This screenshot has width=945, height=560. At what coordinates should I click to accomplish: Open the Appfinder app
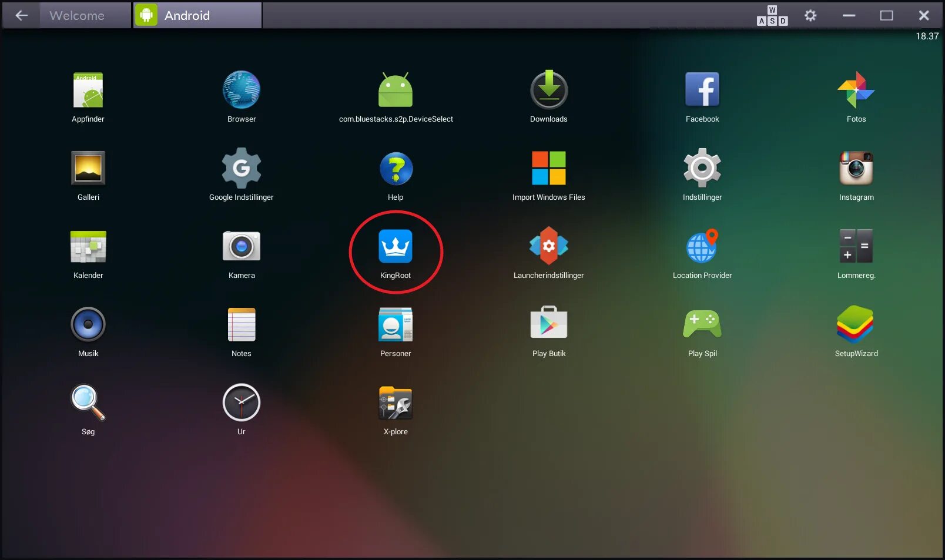(x=88, y=90)
